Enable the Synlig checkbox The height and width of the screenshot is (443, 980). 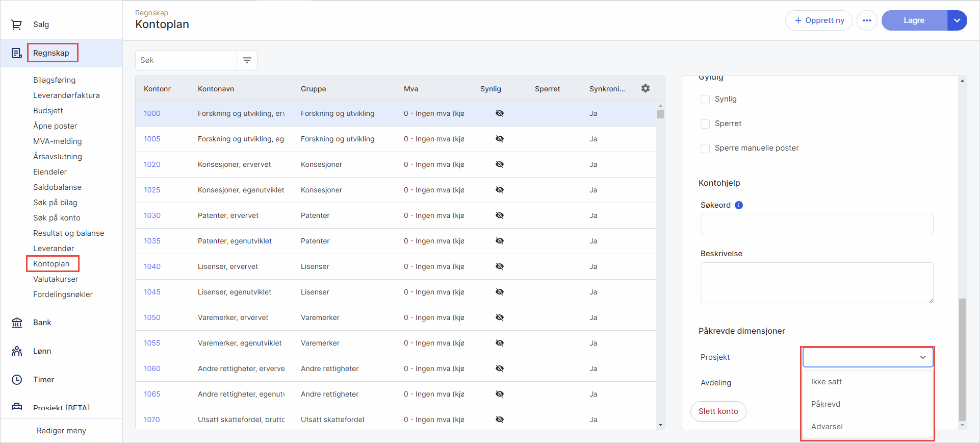[x=705, y=100]
